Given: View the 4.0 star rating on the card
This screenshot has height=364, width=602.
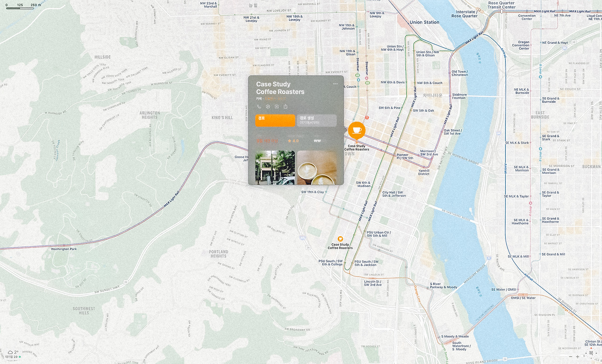Looking at the screenshot, I should tap(293, 141).
